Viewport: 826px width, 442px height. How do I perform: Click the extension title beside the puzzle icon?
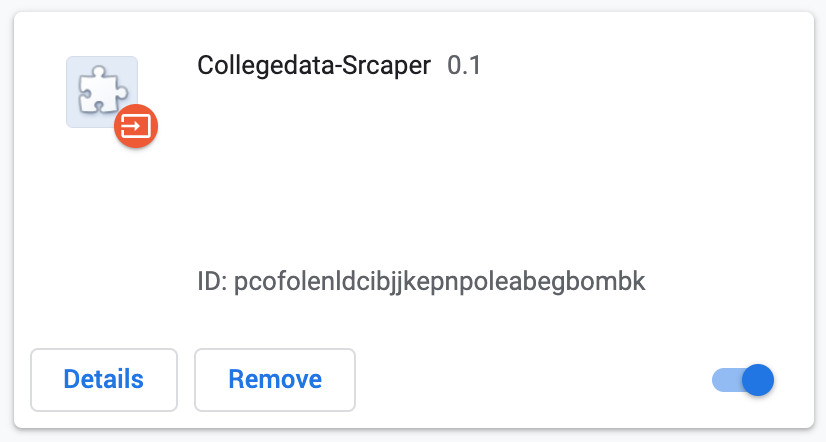click(314, 66)
